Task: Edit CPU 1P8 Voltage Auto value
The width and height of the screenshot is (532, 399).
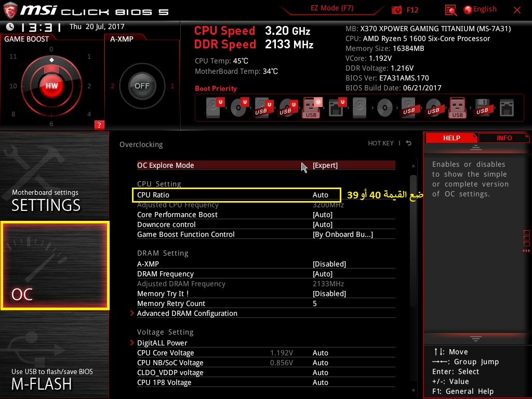Action: [x=320, y=382]
